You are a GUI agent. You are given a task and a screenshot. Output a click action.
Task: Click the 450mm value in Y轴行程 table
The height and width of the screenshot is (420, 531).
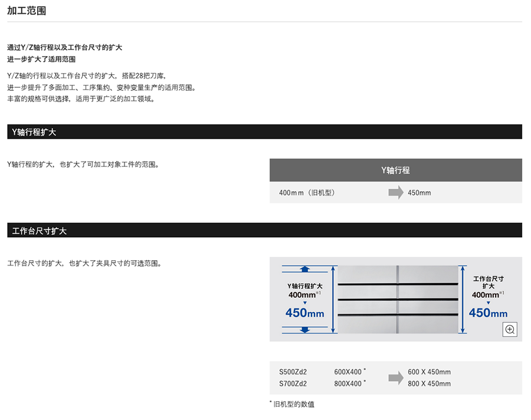pos(419,193)
